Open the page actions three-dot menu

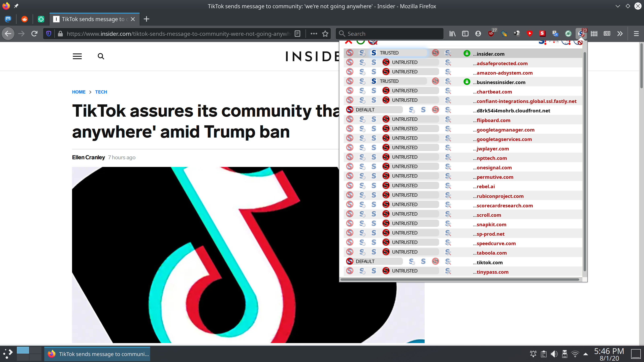[x=314, y=33]
